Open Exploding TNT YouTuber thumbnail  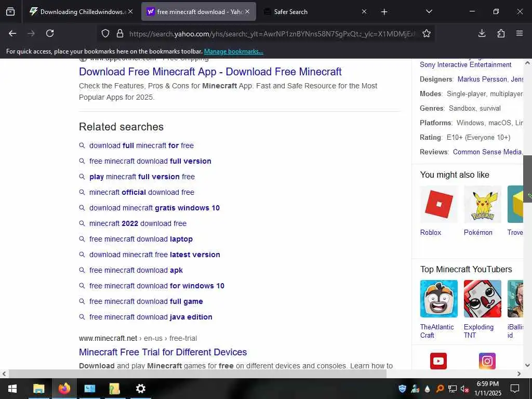[x=483, y=299]
